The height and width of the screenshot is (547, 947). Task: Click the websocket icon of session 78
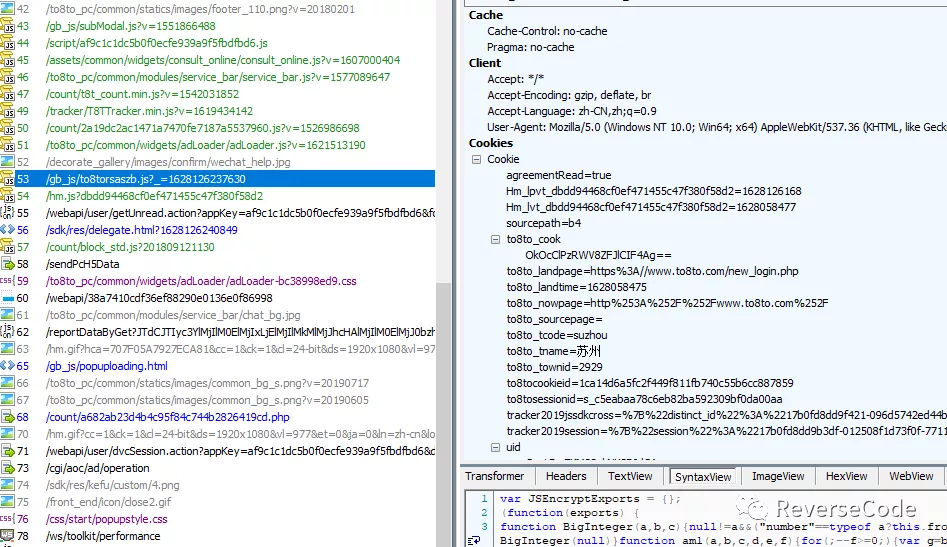(7, 536)
